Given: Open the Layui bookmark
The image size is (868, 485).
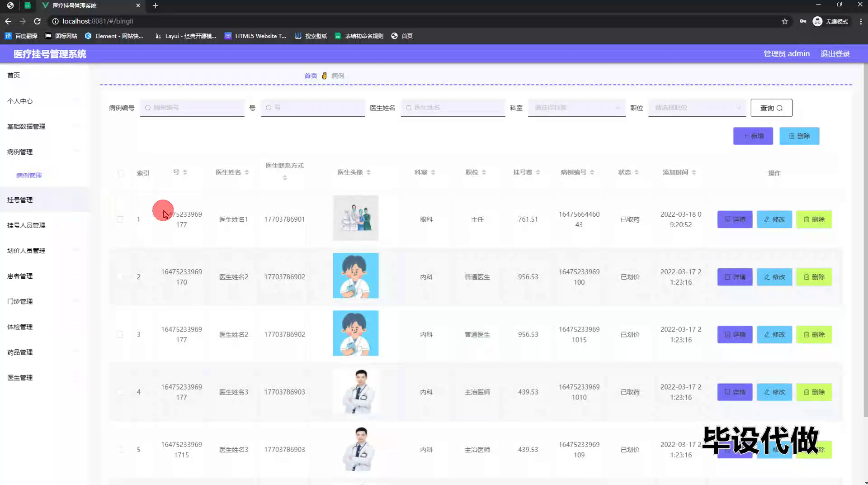Looking at the screenshot, I should 185,36.
